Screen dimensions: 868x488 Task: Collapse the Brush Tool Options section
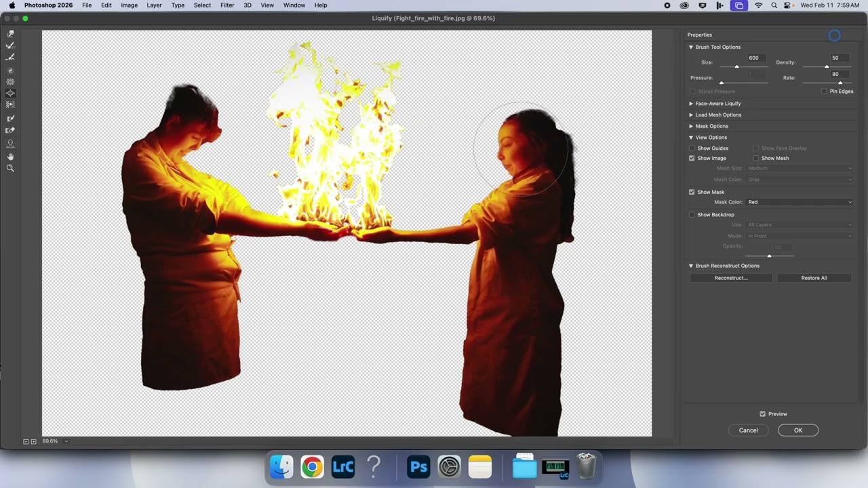[691, 47]
